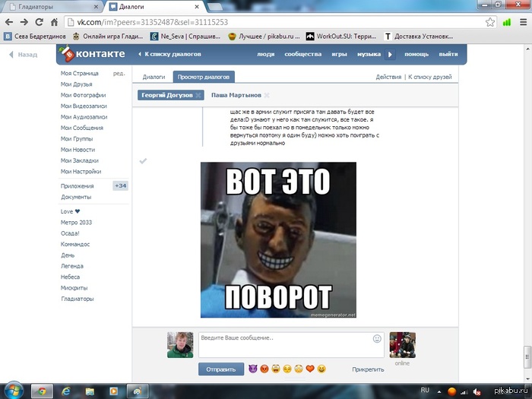Open the Метро 2033 app link

point(76,223)
